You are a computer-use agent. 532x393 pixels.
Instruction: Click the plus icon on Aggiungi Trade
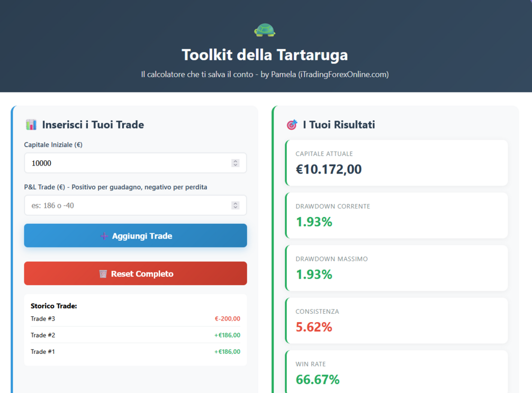click(x=104, y=236)
